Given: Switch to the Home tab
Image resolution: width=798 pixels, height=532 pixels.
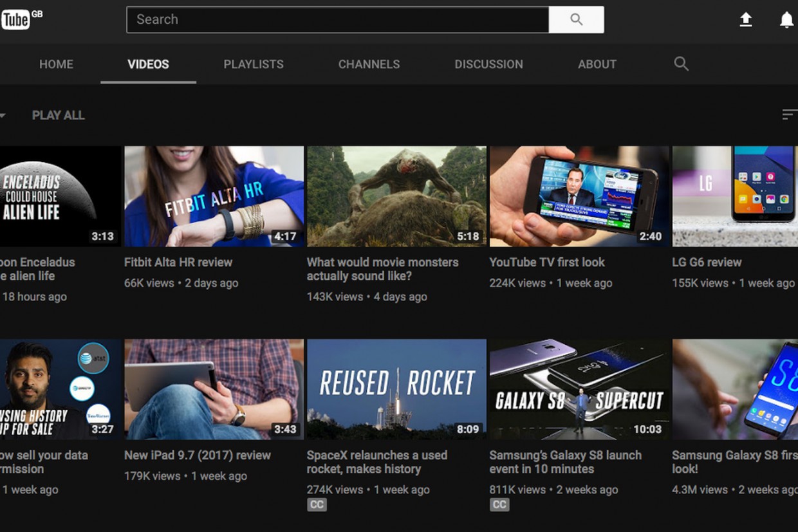Looking at the screenshot, I should [56, 64].
